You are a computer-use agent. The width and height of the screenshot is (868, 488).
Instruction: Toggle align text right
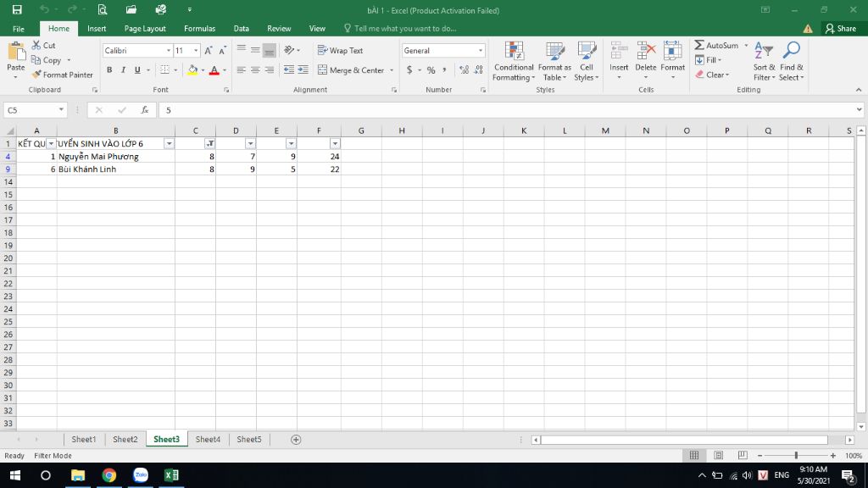point(269,69)
